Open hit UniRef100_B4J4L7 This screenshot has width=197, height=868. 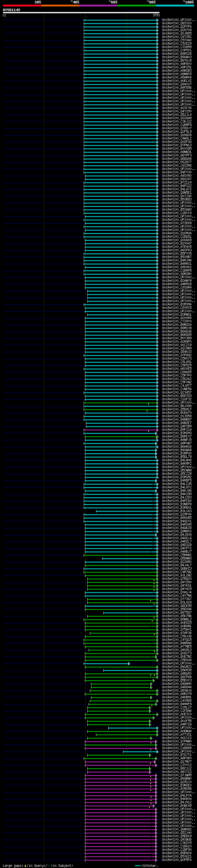point(176,565)
